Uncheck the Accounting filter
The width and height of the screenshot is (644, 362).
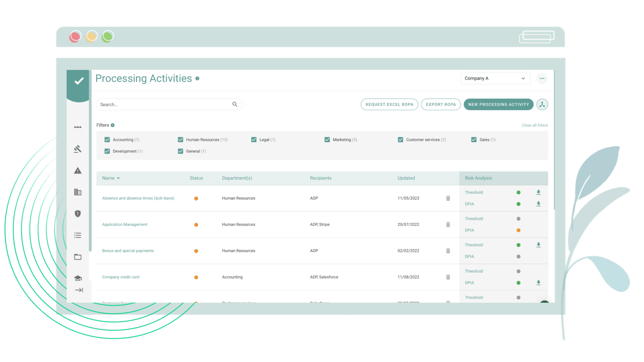(107, 139)
